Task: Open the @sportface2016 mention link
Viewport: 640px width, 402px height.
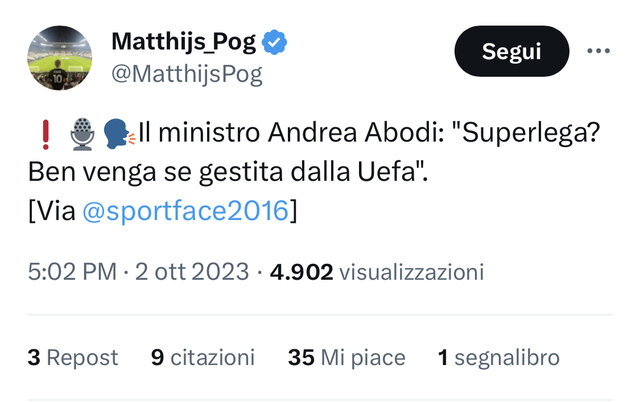Action: (x=186, y=211)
